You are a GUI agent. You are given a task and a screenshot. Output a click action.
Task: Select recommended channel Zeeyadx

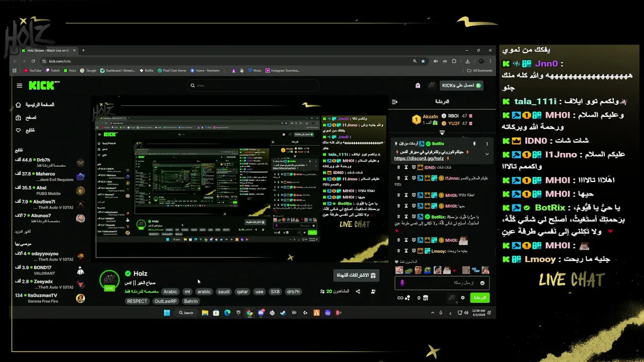pos(50,284)
